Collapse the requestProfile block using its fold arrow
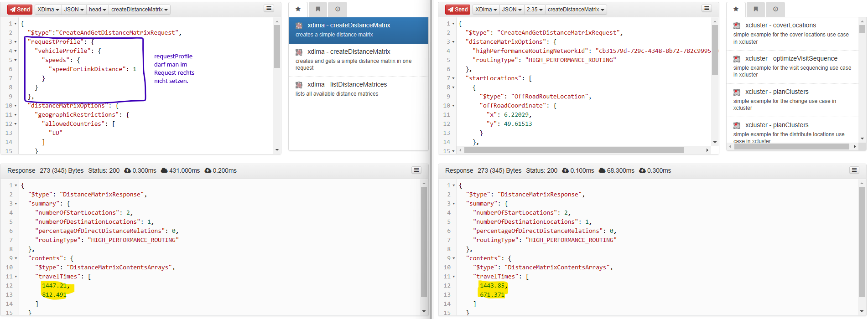Image resolution: width=868 pixels, height=319 pixels. coord(16,42)
